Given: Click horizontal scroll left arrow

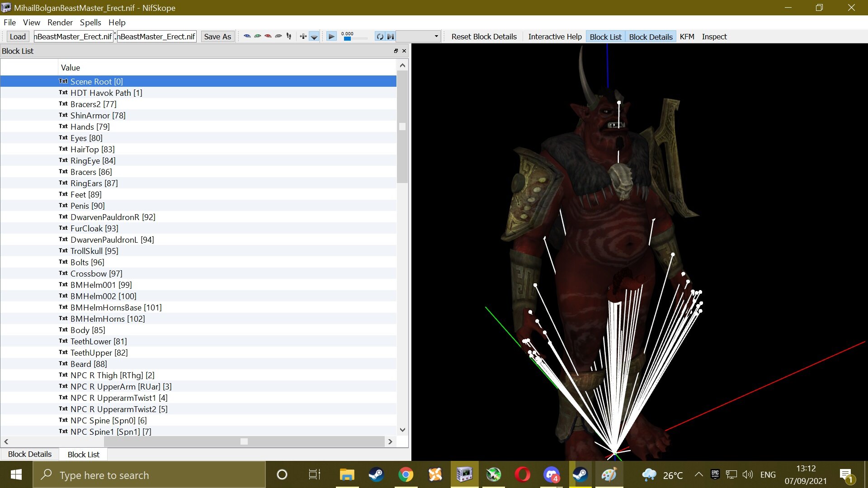Looking at the screenshot, I should pos(6,441).
